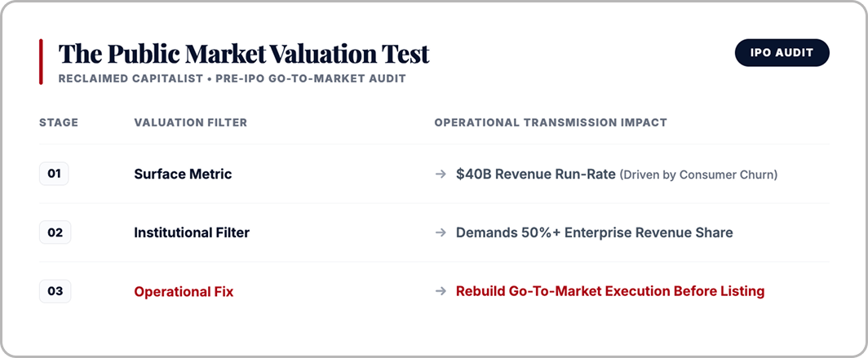Image resolution: width=868 pixels, height=358 pixels.
Task: Select the stage 01 number badge
Action: pyautogui.click(x=54, y=174)
